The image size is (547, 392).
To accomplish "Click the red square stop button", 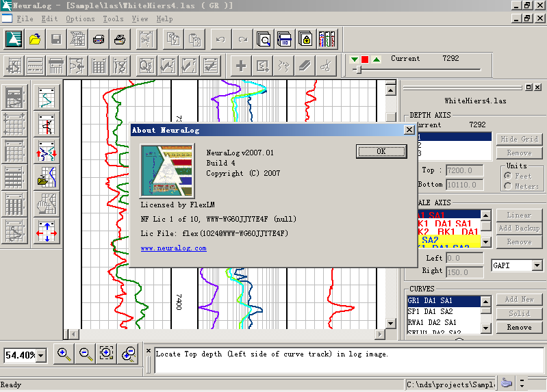I will (365, 60).
